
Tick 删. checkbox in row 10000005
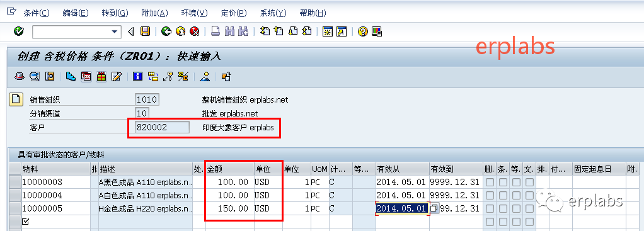(x=490, y=208)
